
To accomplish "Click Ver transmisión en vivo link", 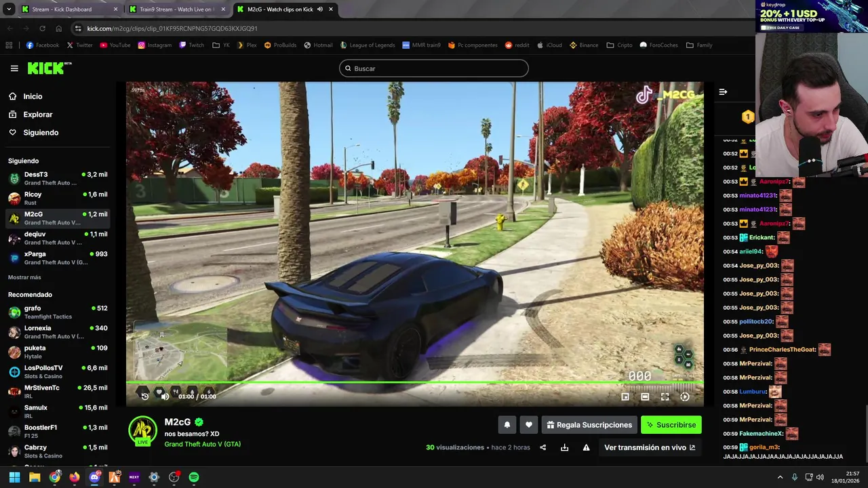I will tap(650, 447).
